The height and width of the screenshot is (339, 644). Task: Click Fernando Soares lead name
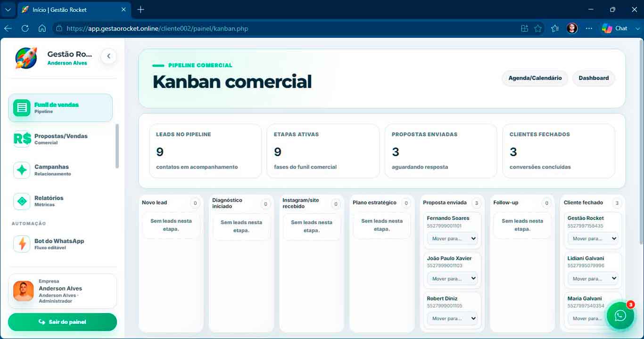[448, 218]
